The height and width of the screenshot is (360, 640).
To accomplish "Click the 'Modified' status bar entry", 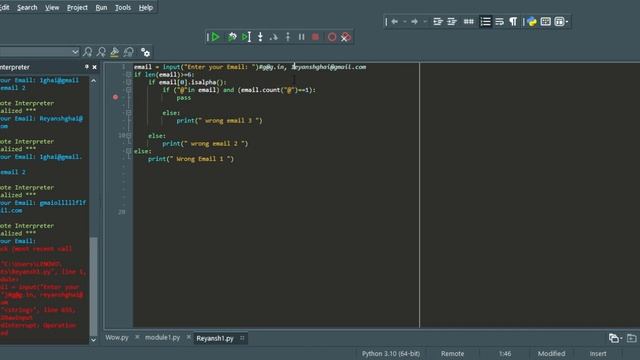I will pos(551,353).
